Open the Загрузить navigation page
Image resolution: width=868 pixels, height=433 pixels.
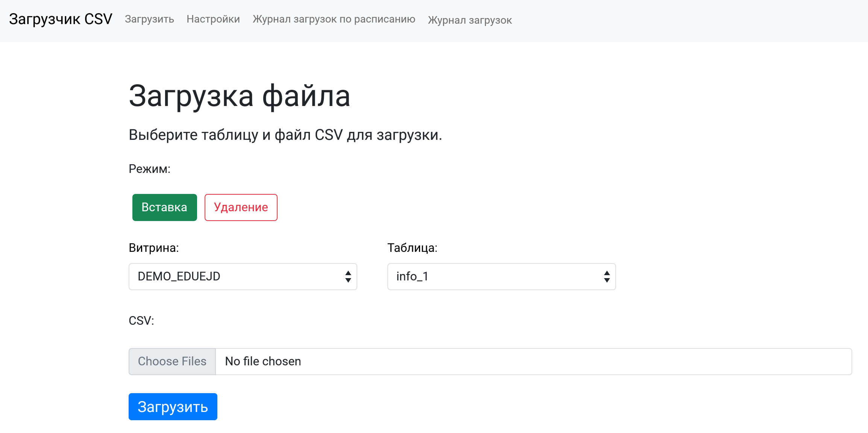(x=149, y=19)
